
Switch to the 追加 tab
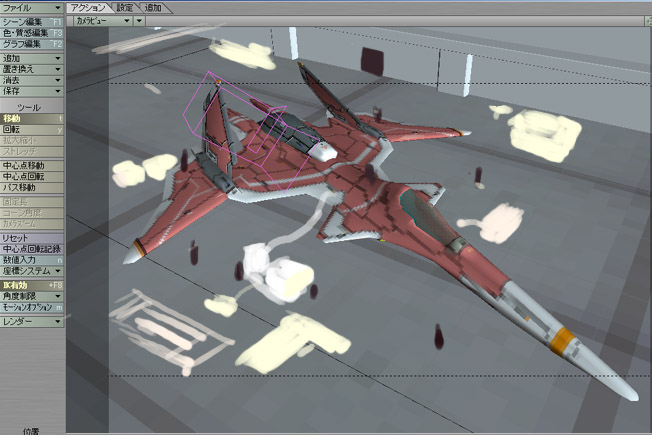point(153,7)
